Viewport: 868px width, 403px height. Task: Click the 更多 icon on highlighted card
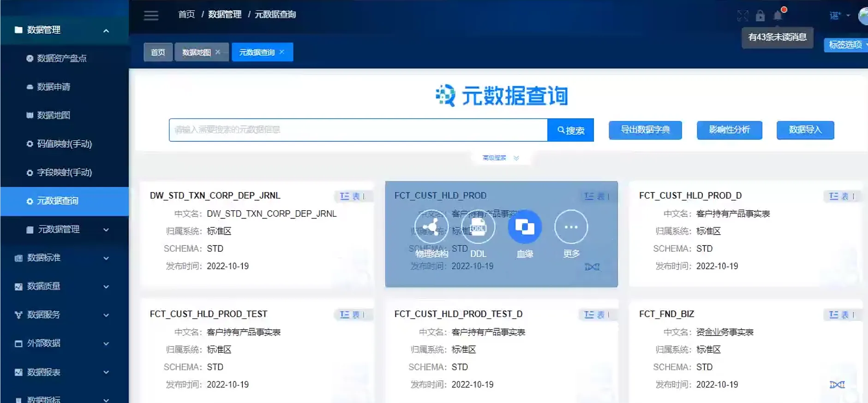click(571, 227)
